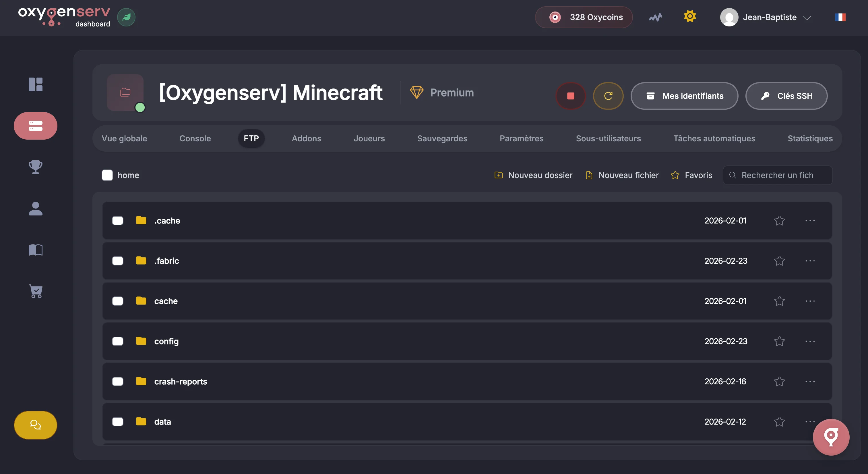Open the shopping cart sidebar icon
The image size is (868, 474).
[35, 291]
